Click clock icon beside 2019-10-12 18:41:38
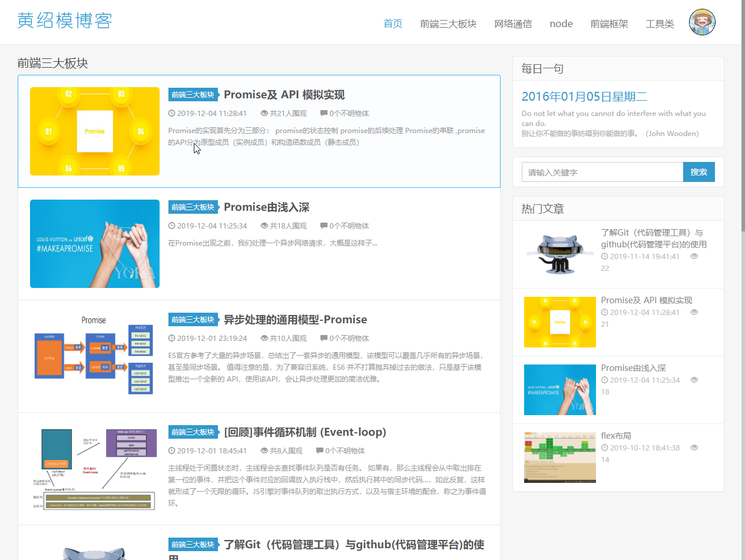This screenshot has width=745, height=560. click(604, 448)
